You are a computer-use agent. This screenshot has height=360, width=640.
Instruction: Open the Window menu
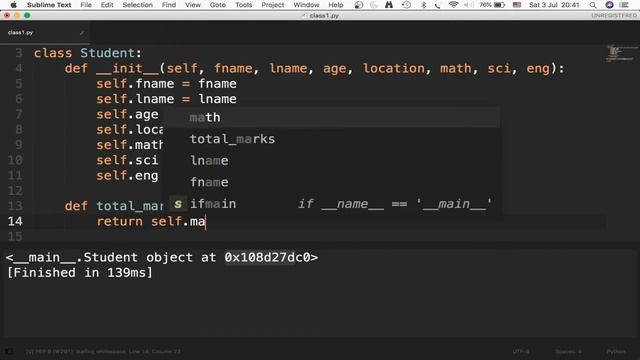(306, 5)
